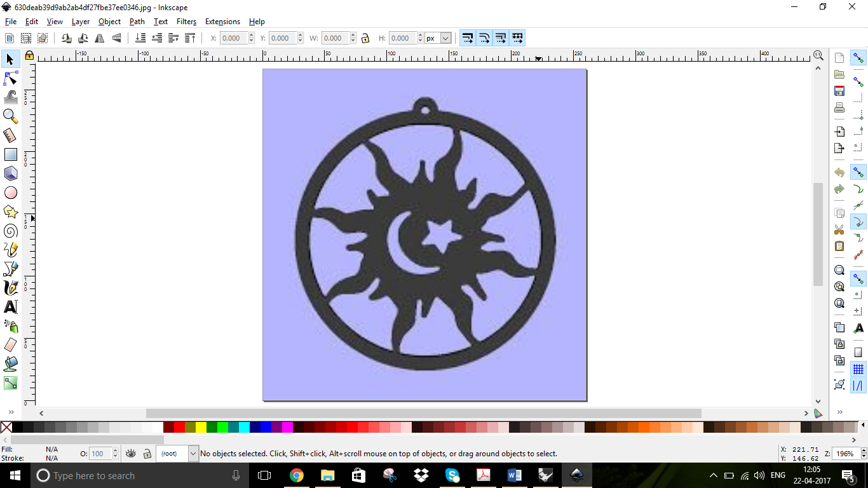868x488 pixels.
Task: Open the px units dropdown
Action: (x=438, y=38)
